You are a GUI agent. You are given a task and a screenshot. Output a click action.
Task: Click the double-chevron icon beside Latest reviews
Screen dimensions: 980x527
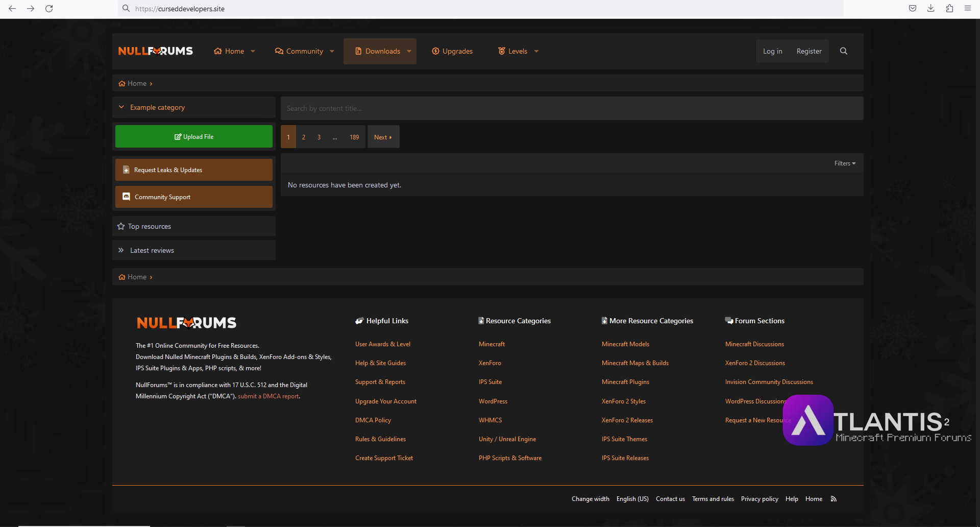pyautogui.click(x=121, y=250)
